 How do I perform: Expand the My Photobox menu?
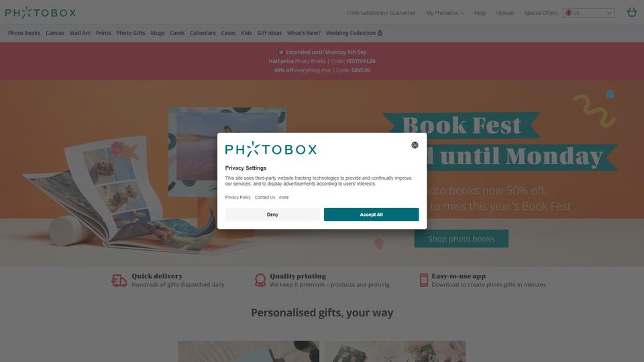pos(445,13)
